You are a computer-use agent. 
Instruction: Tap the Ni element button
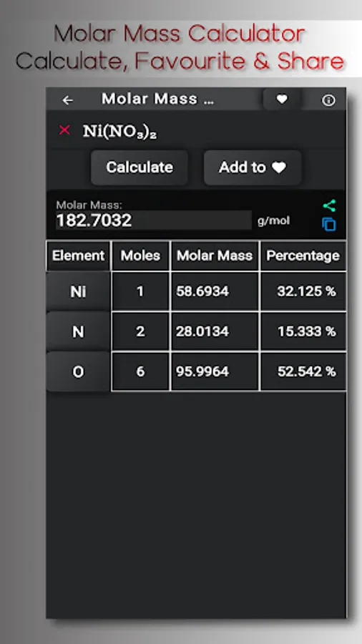(x=78, y=292)
